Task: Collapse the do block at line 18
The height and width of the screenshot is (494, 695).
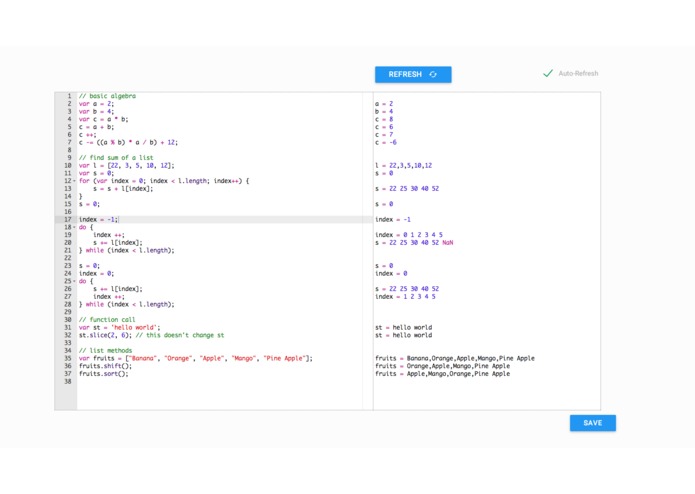Action: 74,227
